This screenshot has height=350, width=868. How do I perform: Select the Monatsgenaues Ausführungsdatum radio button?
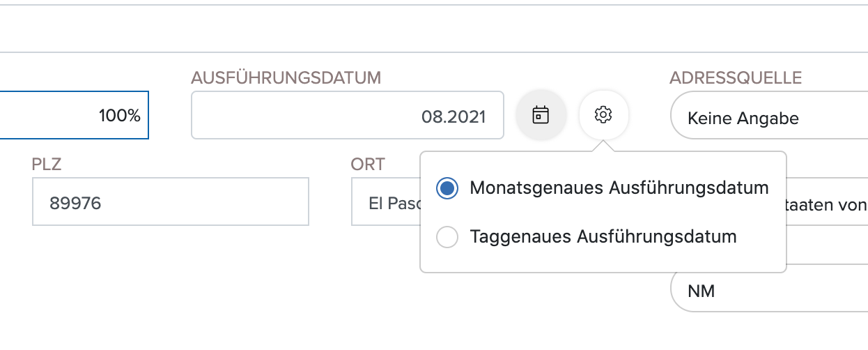tap(447, 188)
